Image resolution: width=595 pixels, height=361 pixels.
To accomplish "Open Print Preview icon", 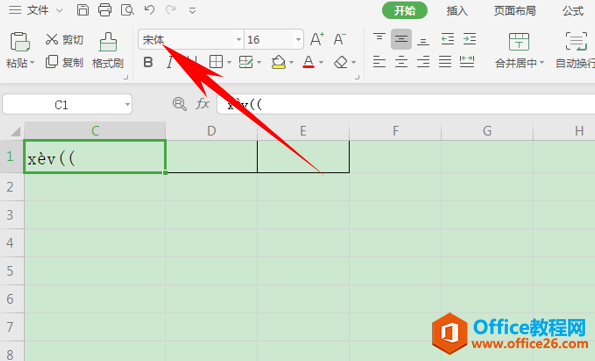I will pos(127,10).
